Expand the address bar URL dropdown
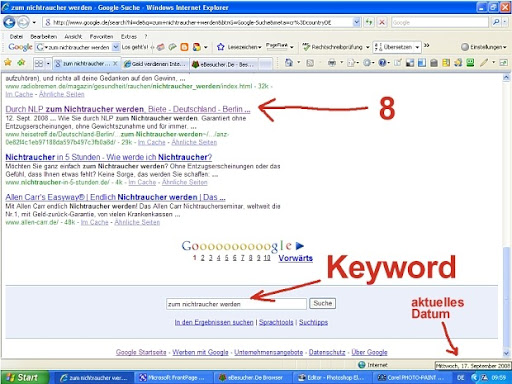 [356, 22]
